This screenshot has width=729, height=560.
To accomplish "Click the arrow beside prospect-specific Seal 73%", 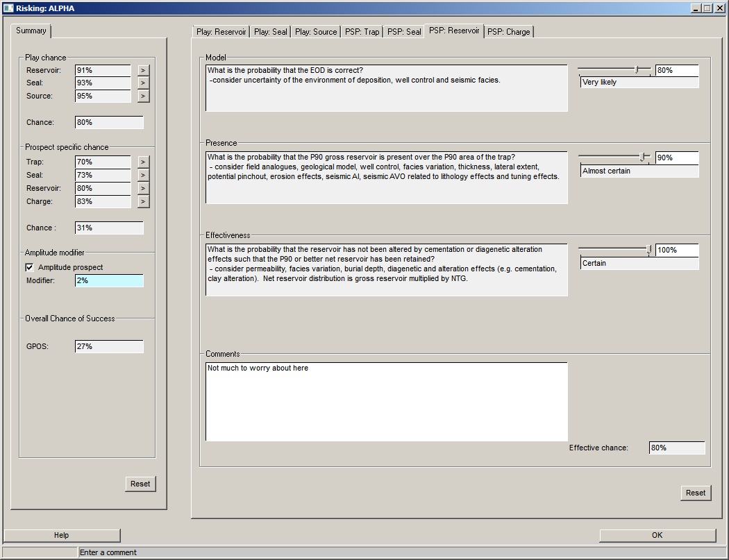I will point(143,175).
